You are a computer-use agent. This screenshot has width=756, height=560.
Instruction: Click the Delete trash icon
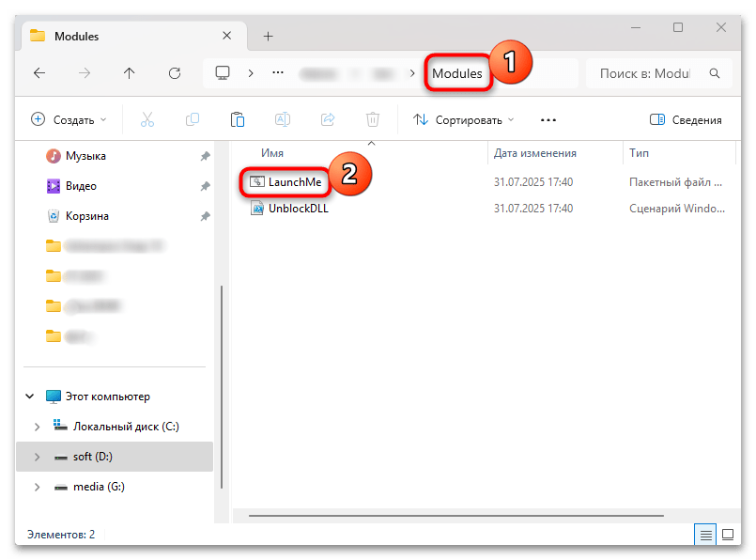point(373,119)
